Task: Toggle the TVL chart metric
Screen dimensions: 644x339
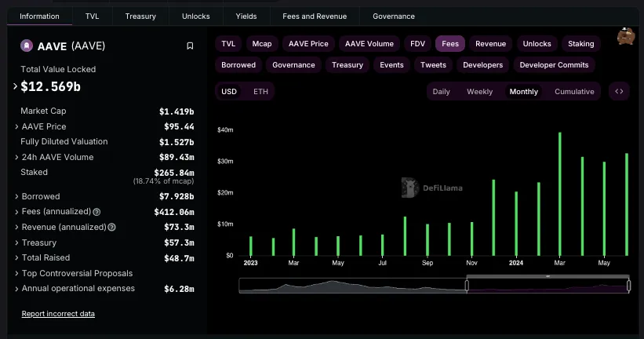Action: pos(228,44)
